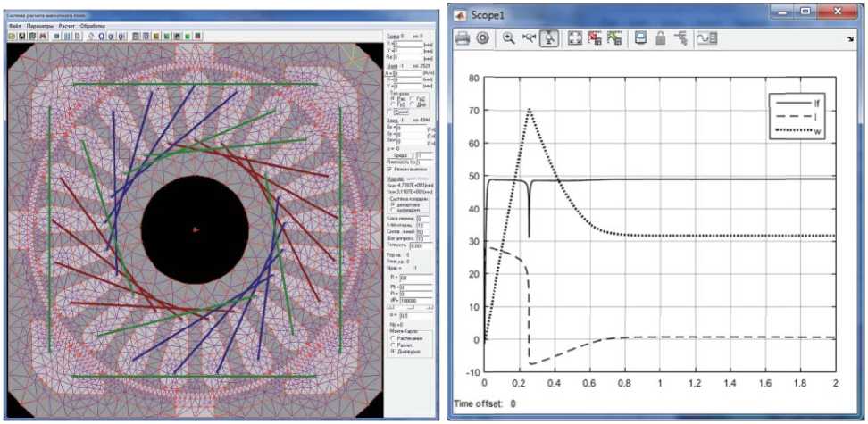Click the red binoculars toolbar icon
868x424 pixels.
point(43,36)
